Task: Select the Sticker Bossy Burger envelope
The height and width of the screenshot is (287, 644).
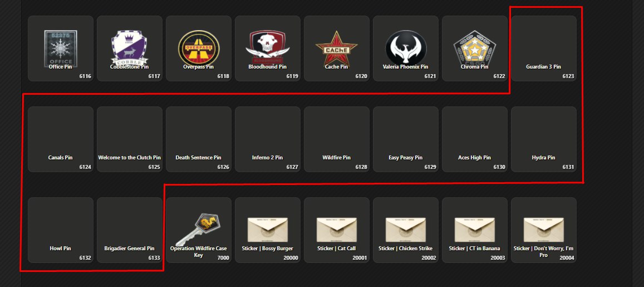Action: pyautogui.click(x=267, y=230)
